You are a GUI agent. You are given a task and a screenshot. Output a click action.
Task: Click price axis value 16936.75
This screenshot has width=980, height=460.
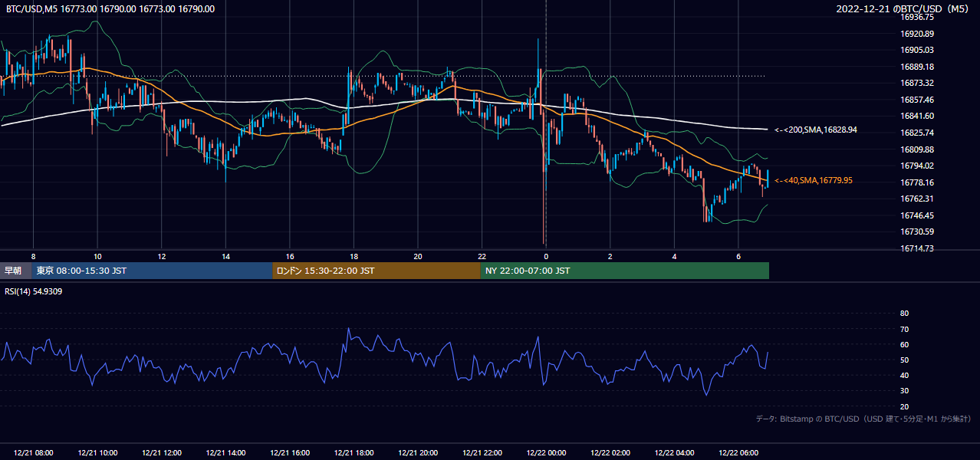click(x=917, y=17)
